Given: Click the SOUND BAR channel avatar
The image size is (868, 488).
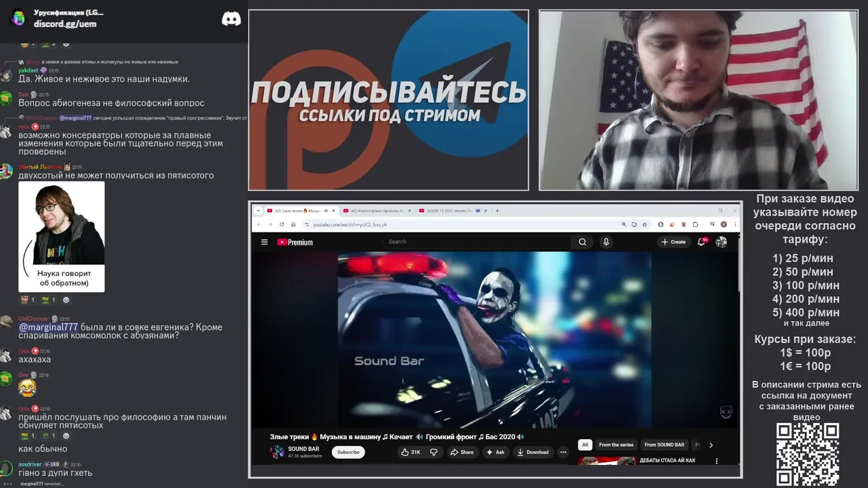Looking at the screenshot, I should point(277,452).
